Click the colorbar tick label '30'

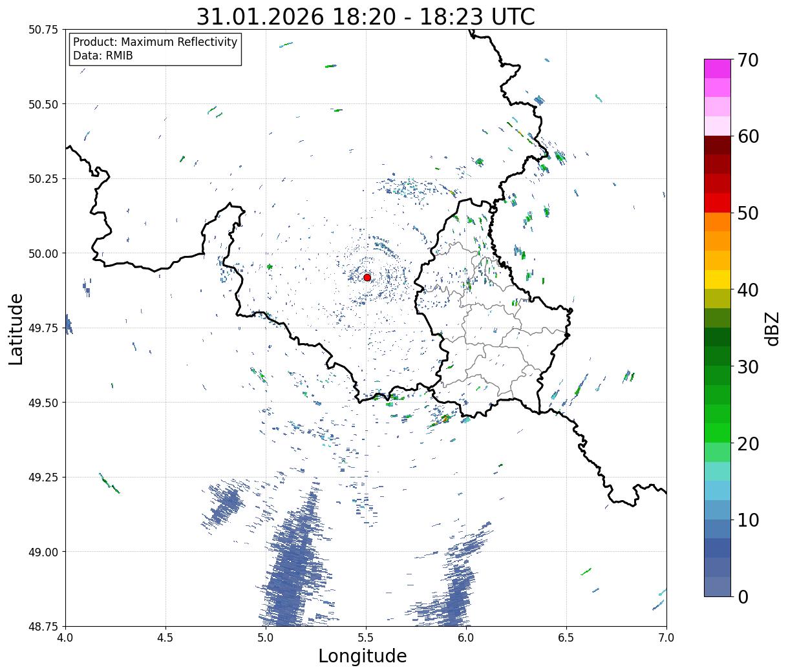(x=747, y=366)
